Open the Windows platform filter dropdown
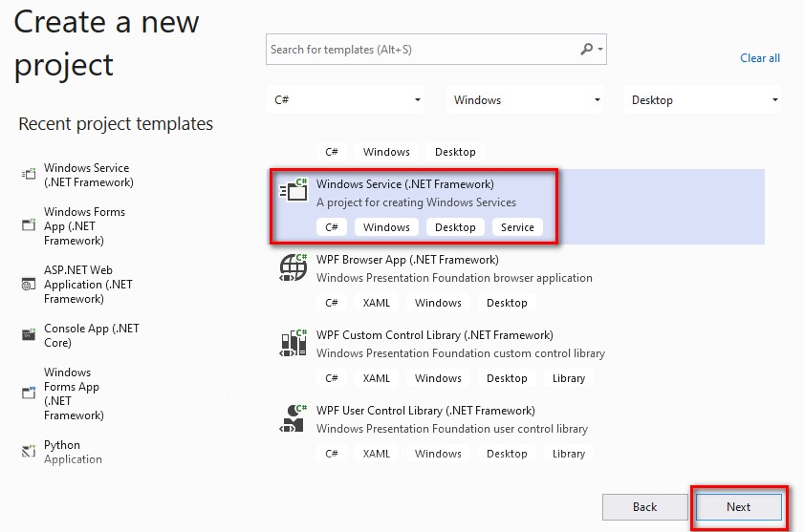 coord(525,100)
